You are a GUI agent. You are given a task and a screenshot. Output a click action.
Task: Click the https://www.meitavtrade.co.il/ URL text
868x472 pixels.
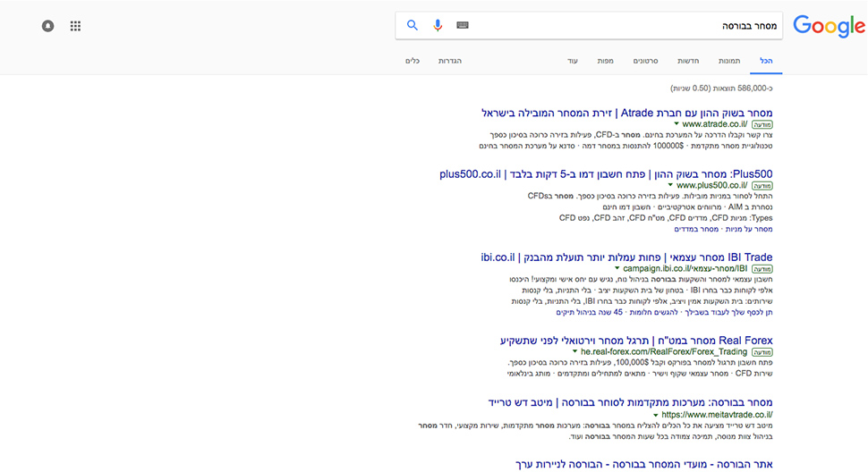click(x=717, y=415)
